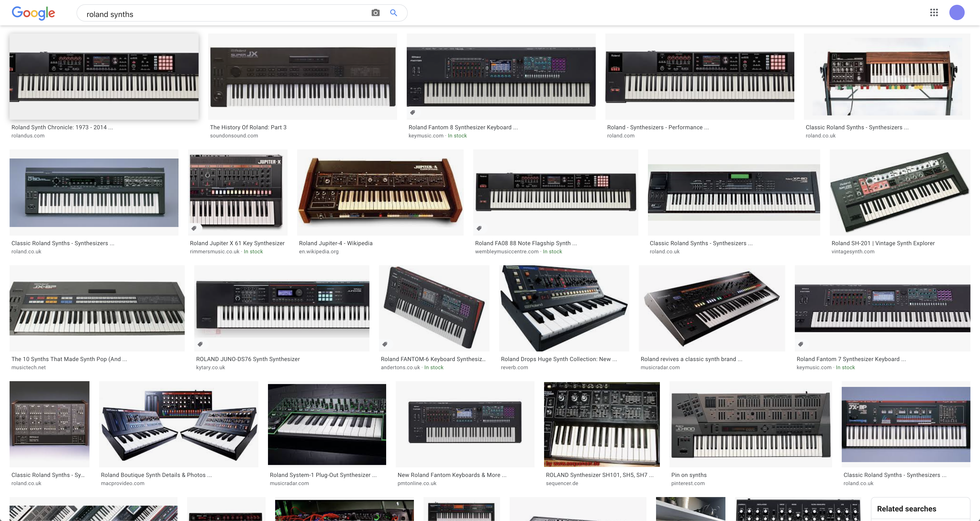Viewport: 980px width, 521px height.
Task: Click 'Roland revives a classic synth brand' title
Action: 691,359
